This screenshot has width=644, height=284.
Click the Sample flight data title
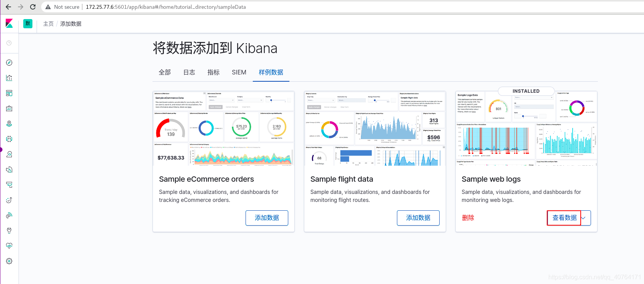(342, 179)
